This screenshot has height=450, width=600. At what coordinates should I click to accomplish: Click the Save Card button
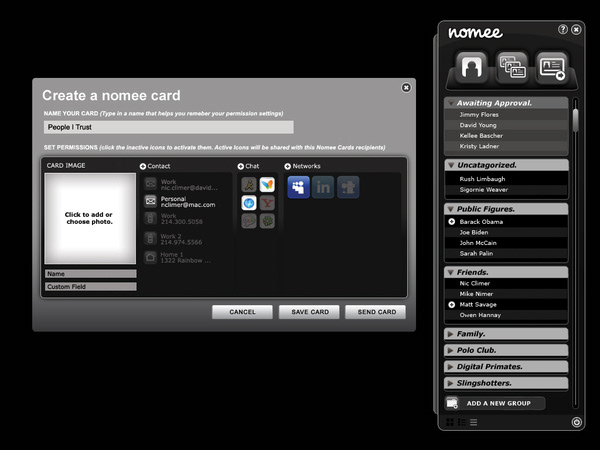click(309, 312)
